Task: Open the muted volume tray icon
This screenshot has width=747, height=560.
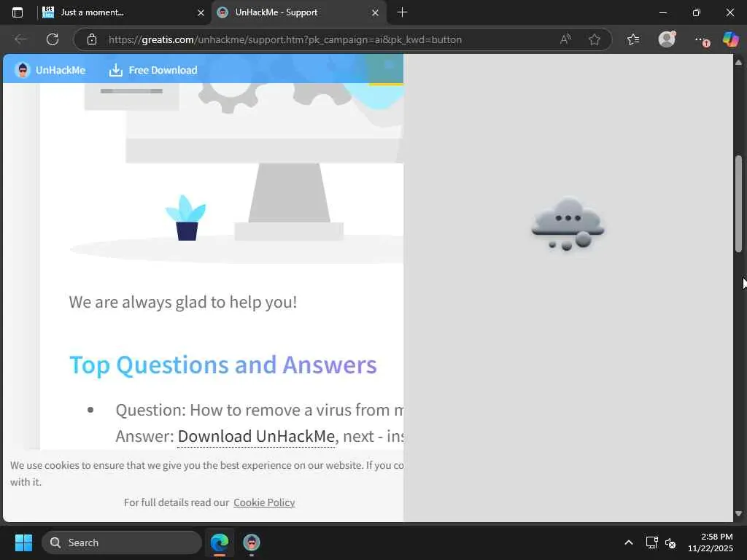Action: click(670, 542)
